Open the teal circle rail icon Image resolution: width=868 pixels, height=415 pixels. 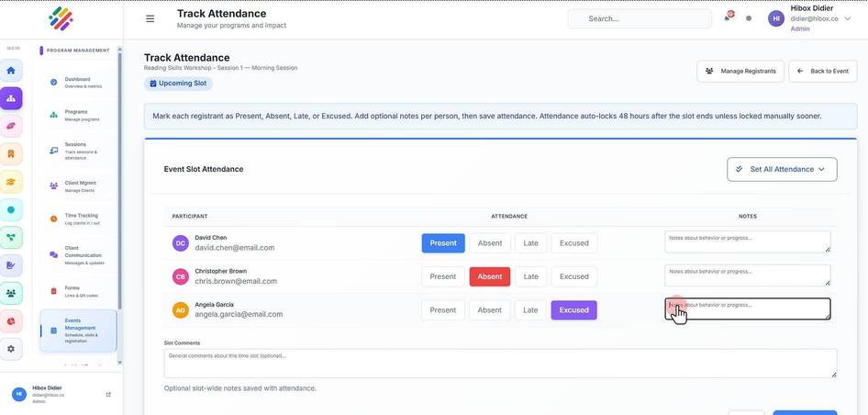(x=11, y=210)
